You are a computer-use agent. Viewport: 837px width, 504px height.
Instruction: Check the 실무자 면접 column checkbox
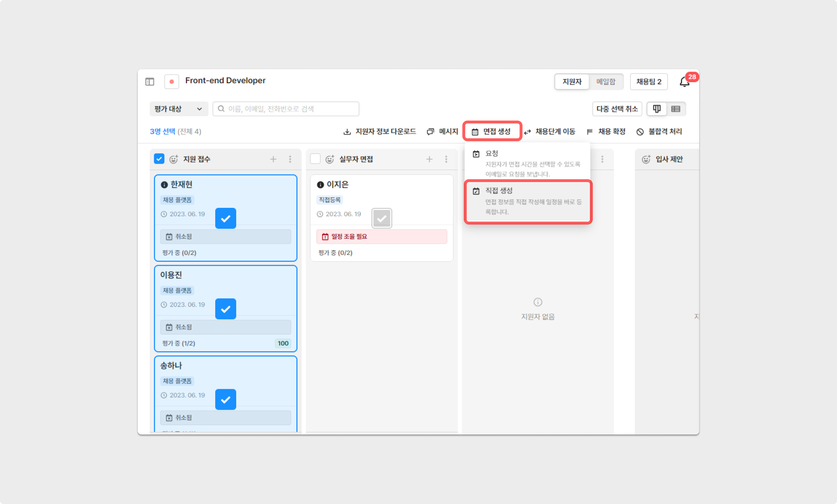(x=315, y=159)
